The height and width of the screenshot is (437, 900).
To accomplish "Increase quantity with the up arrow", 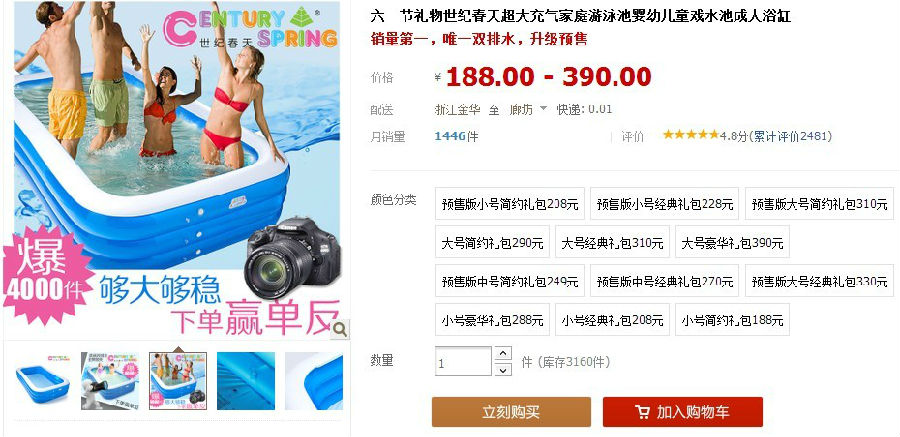I will point(503,354).
